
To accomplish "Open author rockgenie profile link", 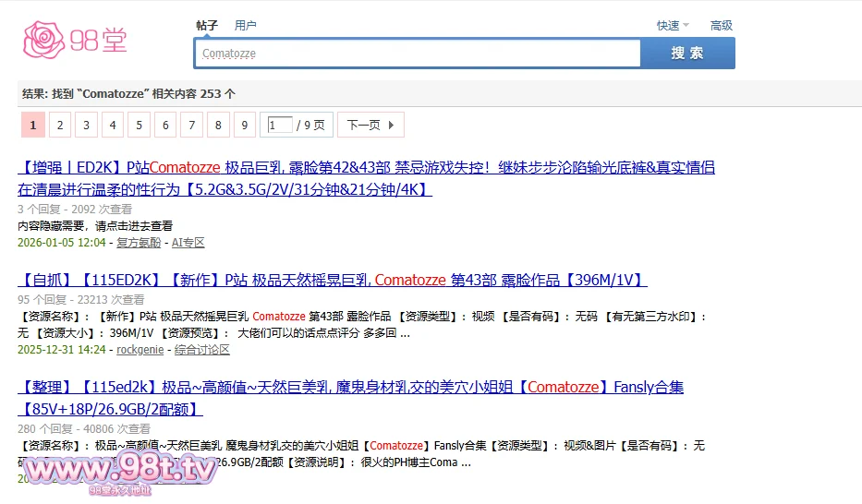I will coord(140,350).
